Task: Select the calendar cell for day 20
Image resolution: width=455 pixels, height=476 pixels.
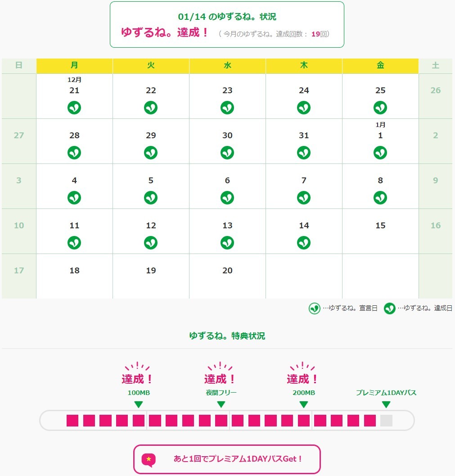Action: 227,276
